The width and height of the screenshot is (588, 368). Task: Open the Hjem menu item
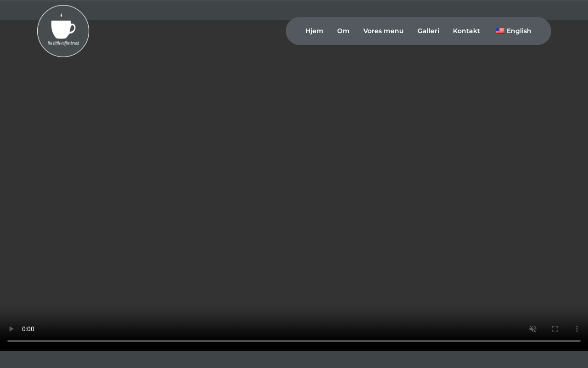pyautogui.click(x=314, y=31)
